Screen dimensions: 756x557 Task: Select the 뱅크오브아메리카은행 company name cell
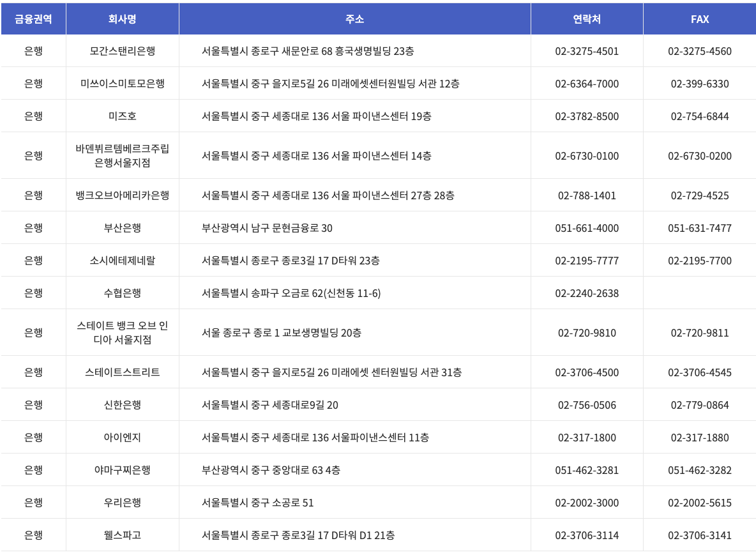click(123, 195)
